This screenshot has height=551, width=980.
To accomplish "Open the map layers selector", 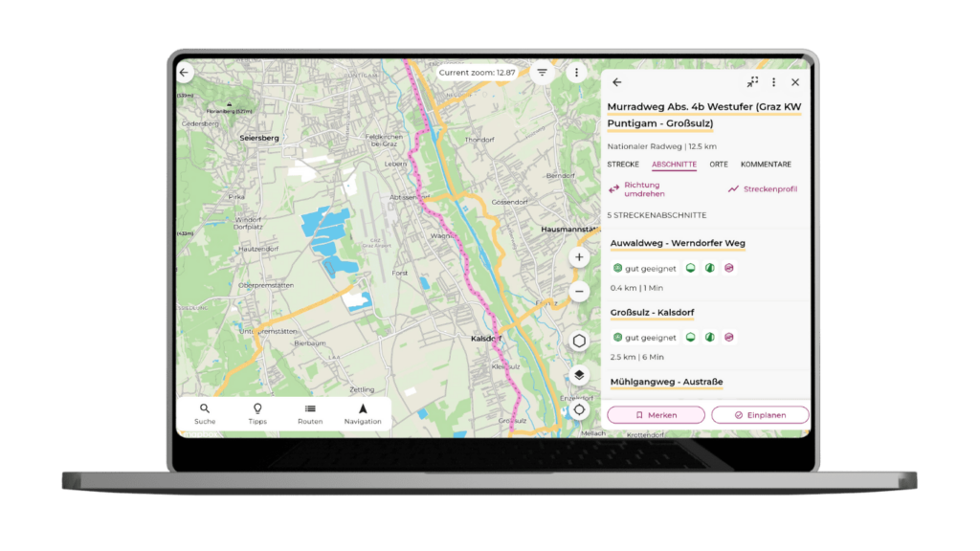I will click(x=579, y=375).
